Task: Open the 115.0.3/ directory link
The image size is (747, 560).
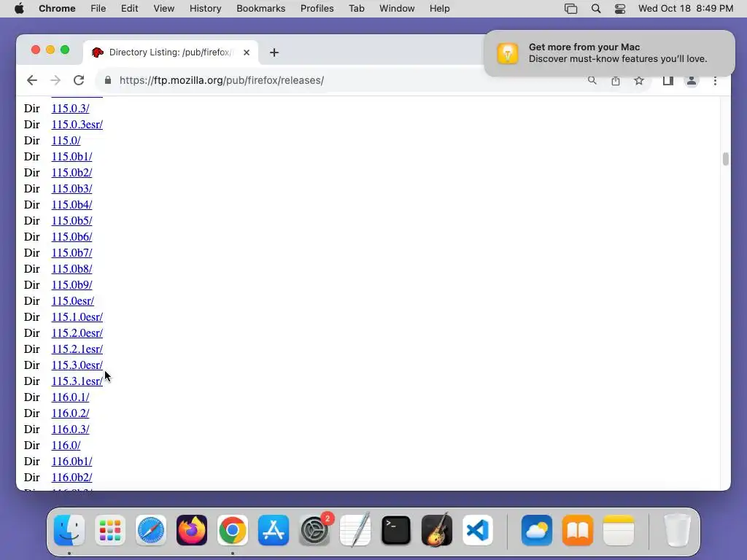Action: click(71, 109)
